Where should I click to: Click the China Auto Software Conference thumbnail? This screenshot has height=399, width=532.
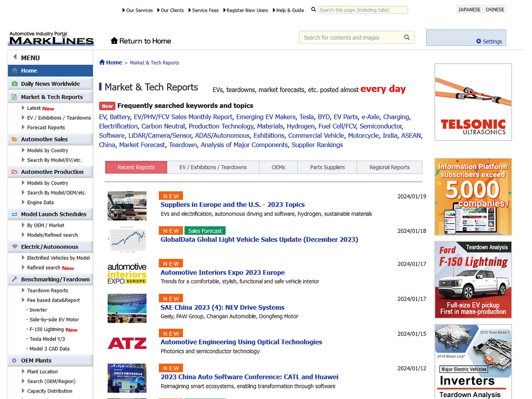click(127, 378)
